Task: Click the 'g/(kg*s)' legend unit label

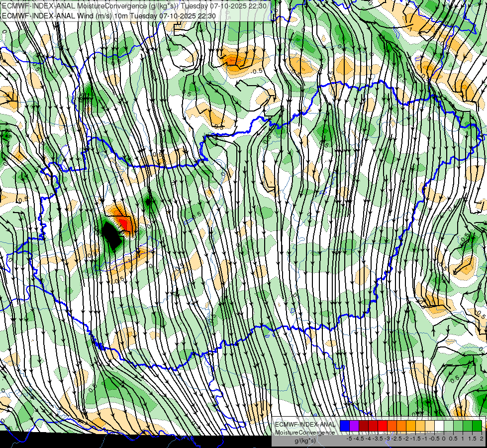Action: click(x=305, y=441)
